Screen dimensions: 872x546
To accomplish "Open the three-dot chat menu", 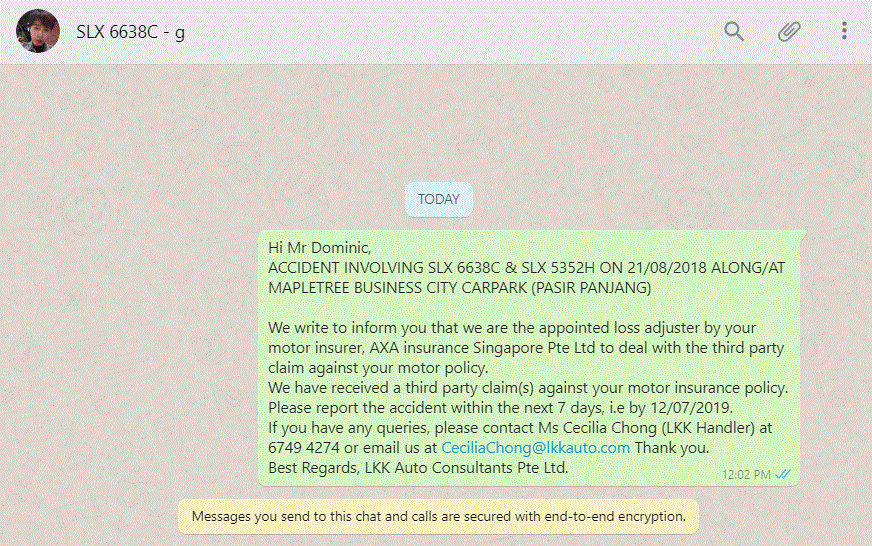I will pos(844,31).
